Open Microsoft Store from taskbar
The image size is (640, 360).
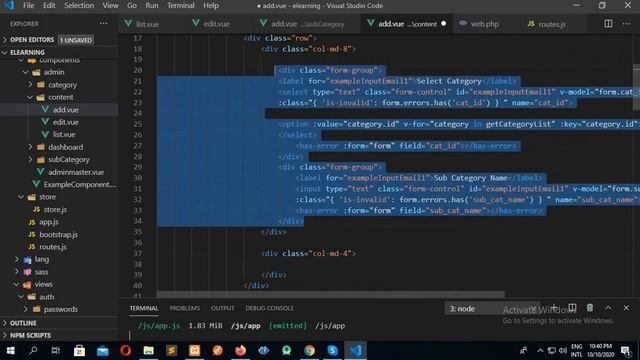pyautogui.click(x=79, y=351)
